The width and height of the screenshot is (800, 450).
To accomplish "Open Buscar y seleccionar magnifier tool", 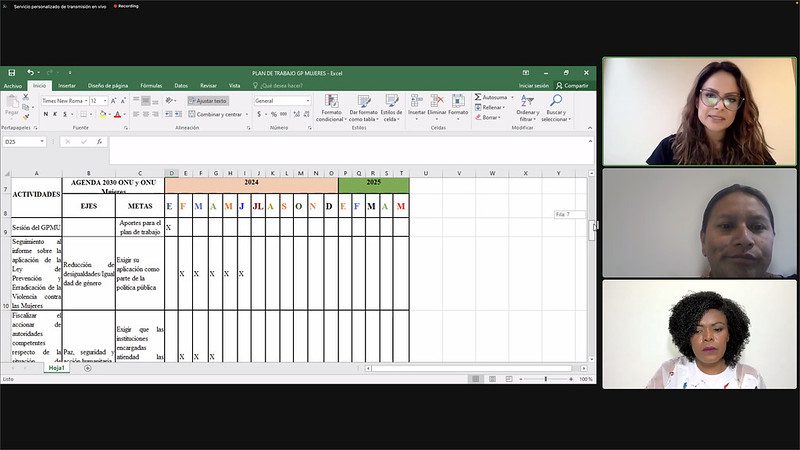I will pyautogui.click(x=555, y=102).
